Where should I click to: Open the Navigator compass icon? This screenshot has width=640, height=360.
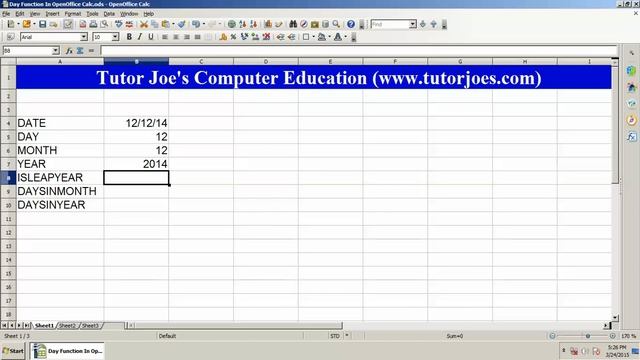(304, 24)
